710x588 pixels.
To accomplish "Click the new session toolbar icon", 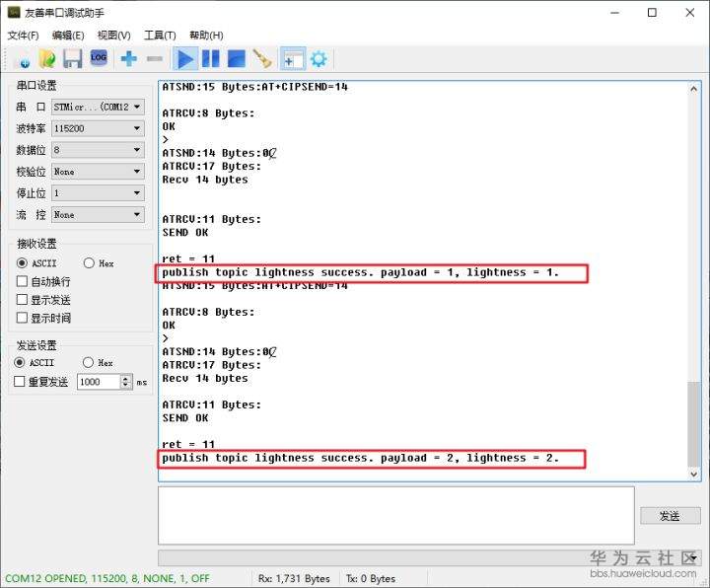I will [23, 60].
